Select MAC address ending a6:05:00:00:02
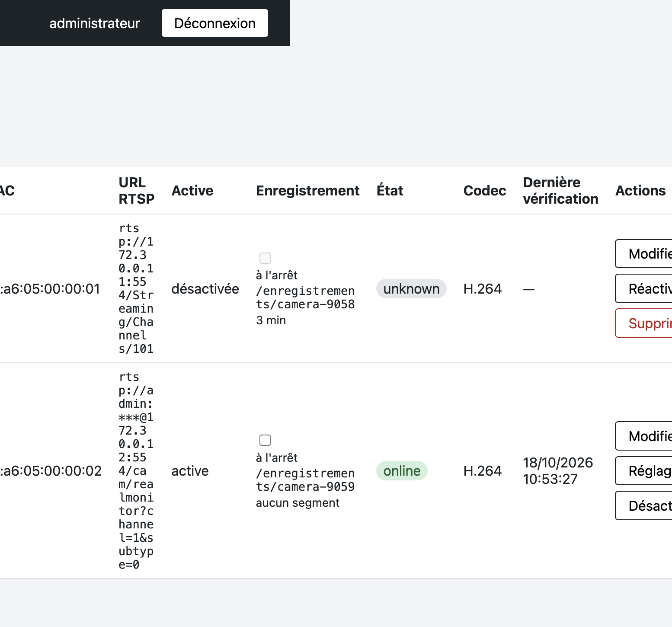Image resolution: width=672 pixels, height=627 pixels. point(51,471)
